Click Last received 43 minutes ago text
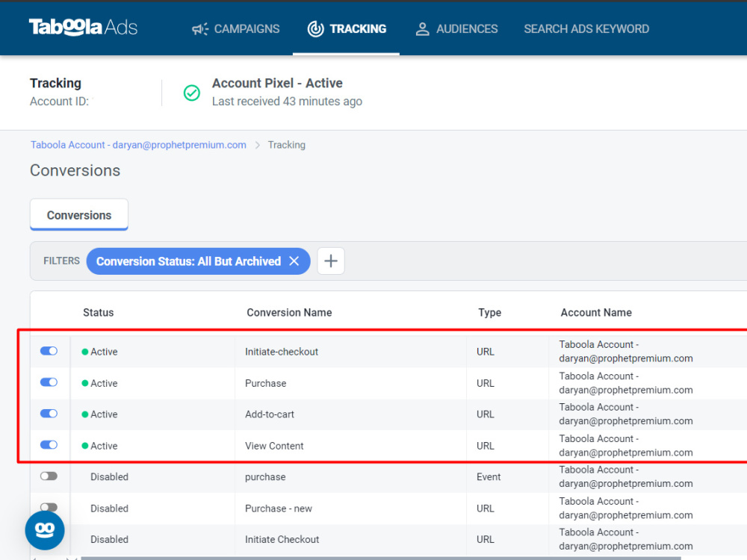This screenshot has height=560, width=747. coord(287,102)
